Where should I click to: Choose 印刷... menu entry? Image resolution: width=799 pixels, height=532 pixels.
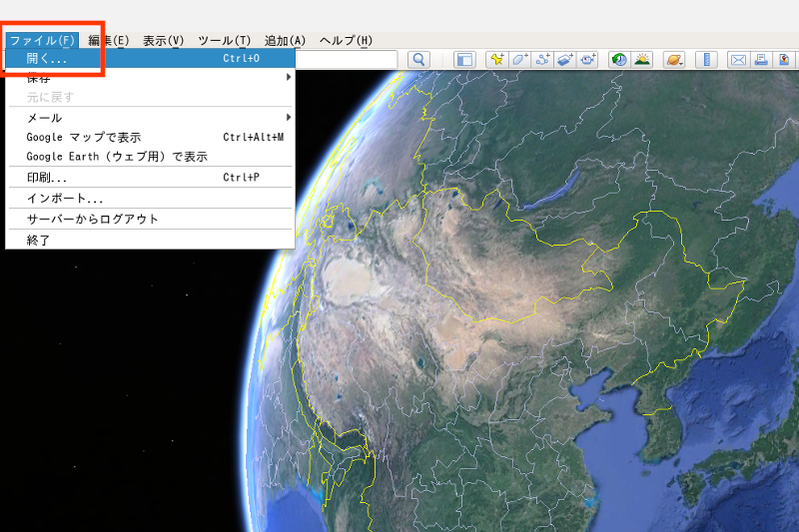click(x=151, y=177)
